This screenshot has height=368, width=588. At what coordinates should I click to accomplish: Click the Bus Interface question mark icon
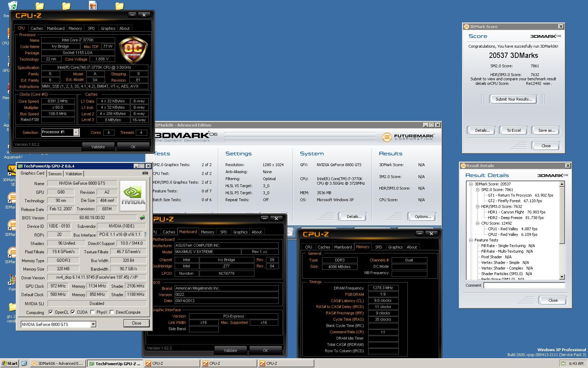pyautogui.click(x=145, y=234)
